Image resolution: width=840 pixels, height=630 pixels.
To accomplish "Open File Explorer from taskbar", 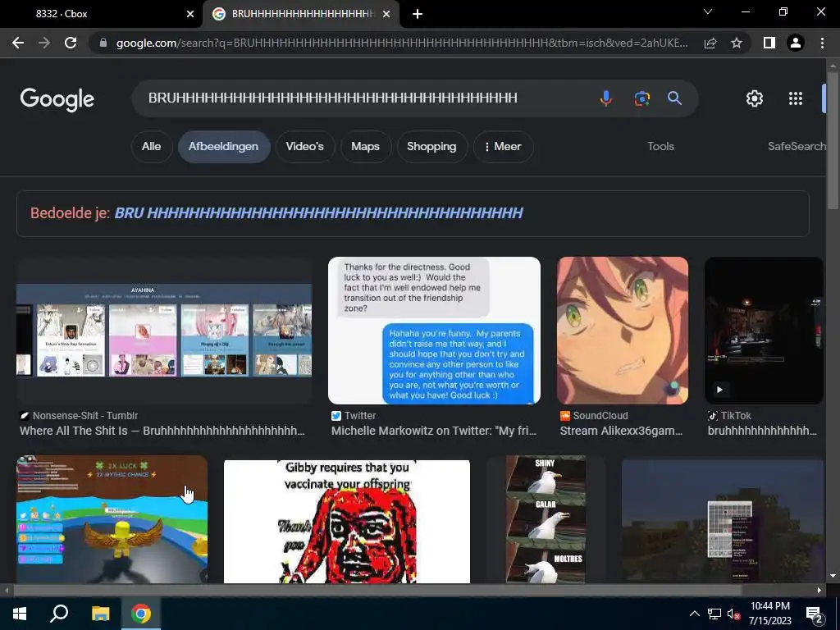I will point(100,614).
